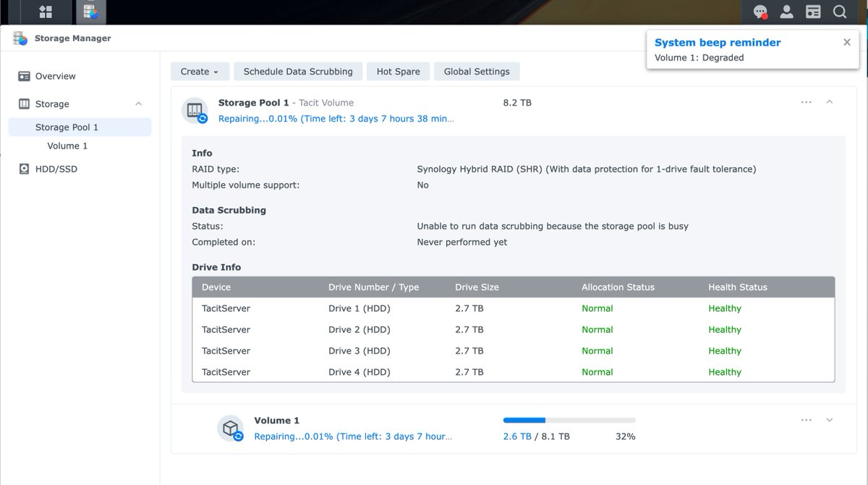868x485 pixels.
Task: Open the DSM search magnifier icon
Action: (x=839, y=12)
